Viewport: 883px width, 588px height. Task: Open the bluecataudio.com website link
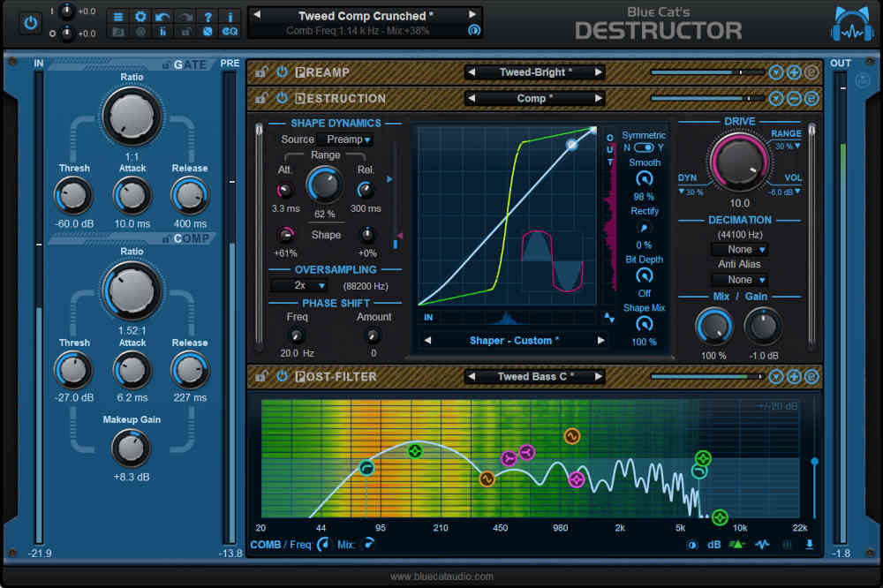441,575
